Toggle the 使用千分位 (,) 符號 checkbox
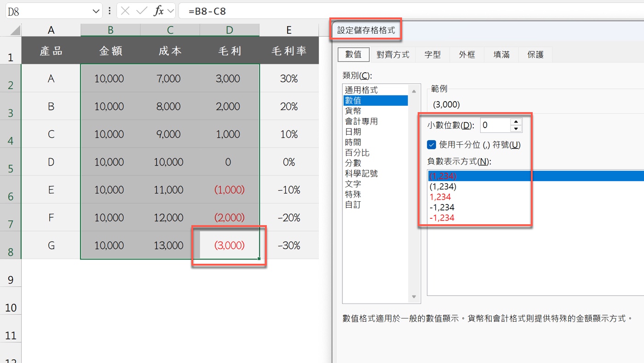The image size is (644, 363). pyautogui.click(x=431, y=144)
